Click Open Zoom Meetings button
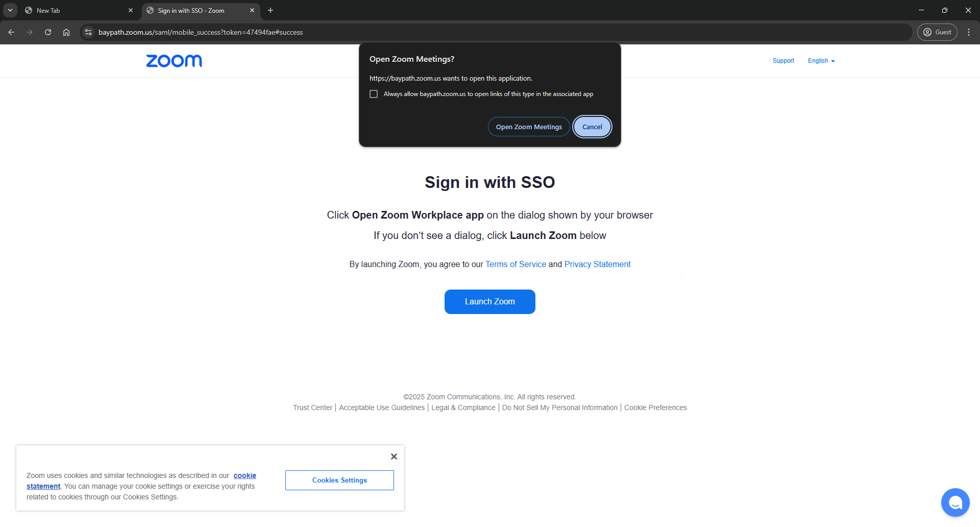The width and height of the screenshot is (980, 527). point(529,127)
